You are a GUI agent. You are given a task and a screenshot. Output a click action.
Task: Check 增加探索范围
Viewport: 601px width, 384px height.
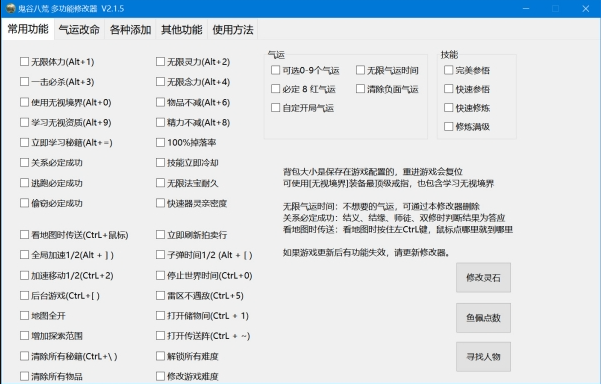(25, 336)
